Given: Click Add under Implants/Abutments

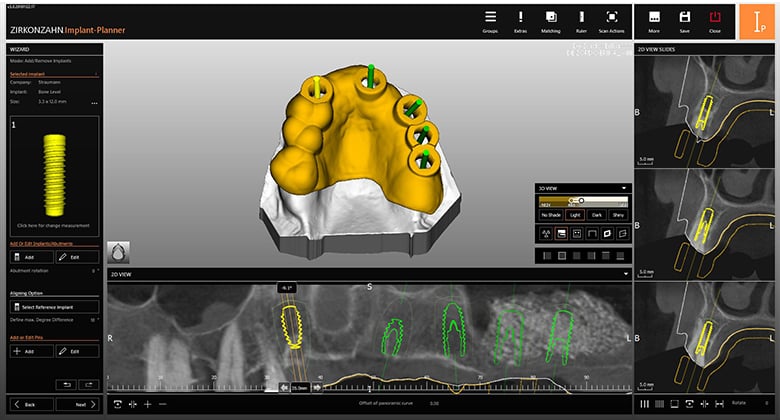Looking at the screenshot, I should pos(27,257).
